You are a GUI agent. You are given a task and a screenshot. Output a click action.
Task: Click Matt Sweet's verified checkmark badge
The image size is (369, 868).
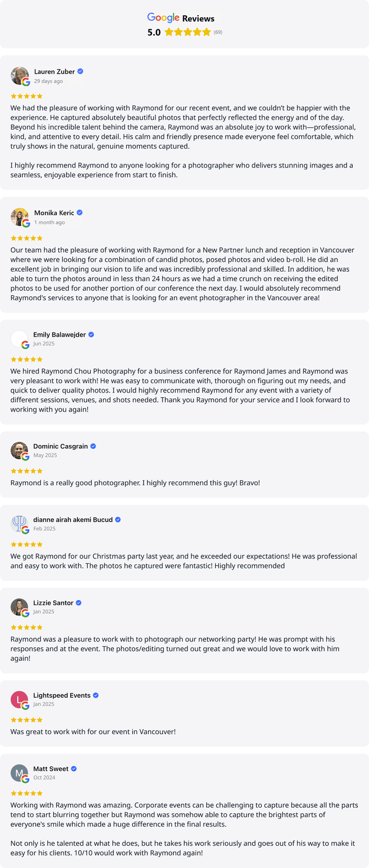click(x=74, y=769)
